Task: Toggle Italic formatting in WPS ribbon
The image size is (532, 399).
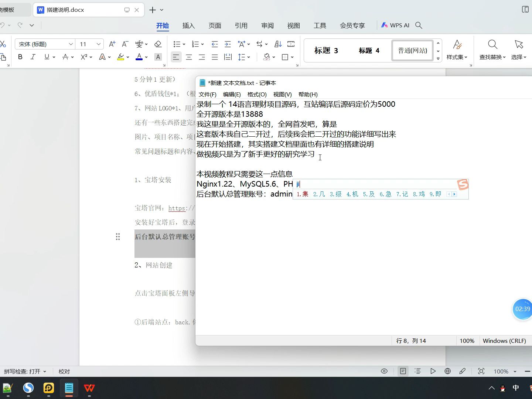Action: point(33,57)
